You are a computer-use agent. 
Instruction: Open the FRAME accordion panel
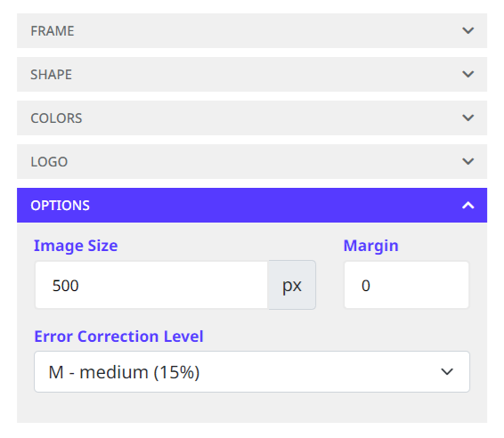(x=252, y=31)
